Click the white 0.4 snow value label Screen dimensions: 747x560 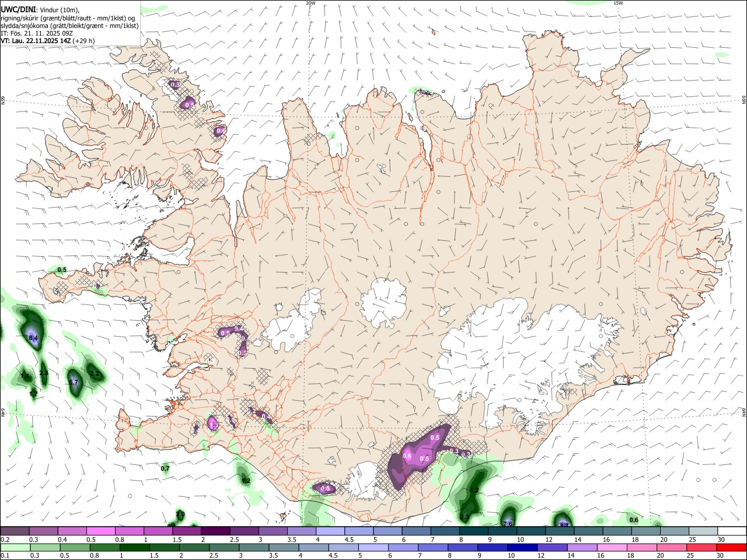coord(239,329)
